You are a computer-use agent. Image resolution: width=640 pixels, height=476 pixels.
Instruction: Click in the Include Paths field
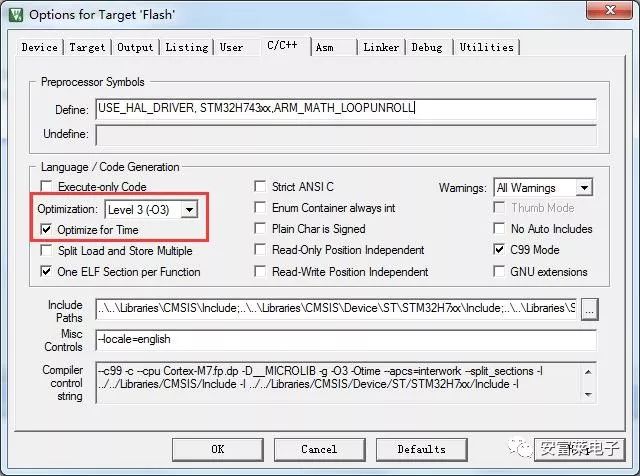(x=336, y=308)
